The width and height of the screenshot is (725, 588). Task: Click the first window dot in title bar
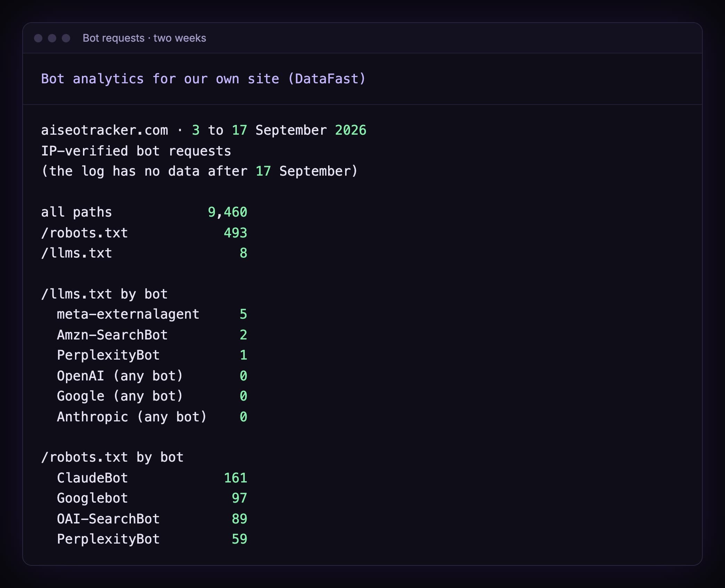click(x=38, y=38)
